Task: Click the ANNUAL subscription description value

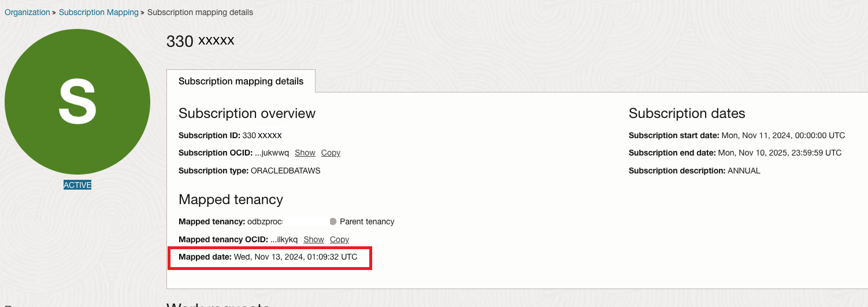Action: (744, 171)
